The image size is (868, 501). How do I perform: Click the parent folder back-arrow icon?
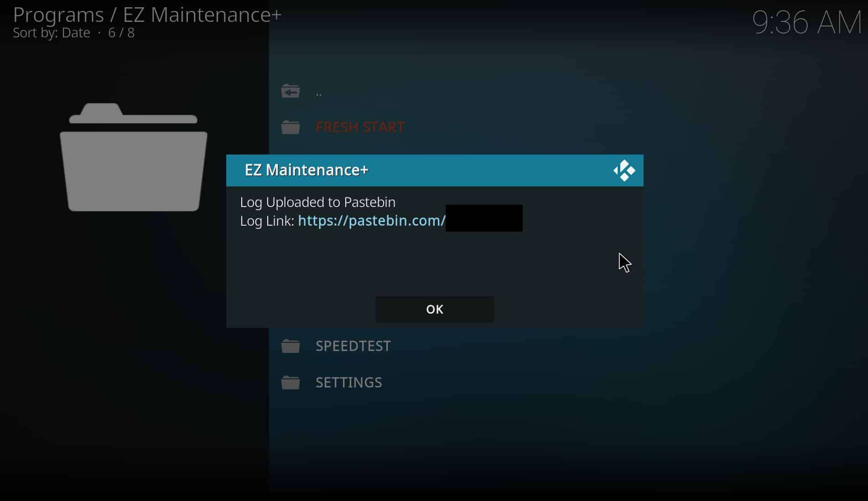pyautogui.click(x=291, y=91)
